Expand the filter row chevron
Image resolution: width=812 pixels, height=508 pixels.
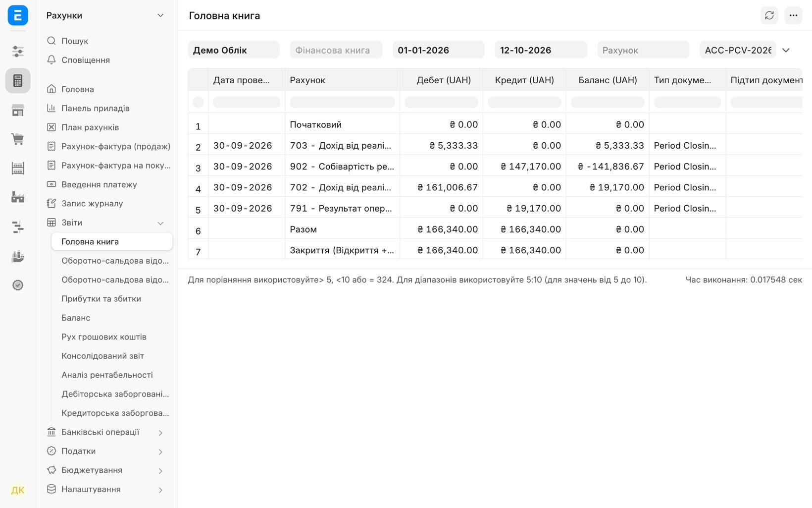point(786,50)
